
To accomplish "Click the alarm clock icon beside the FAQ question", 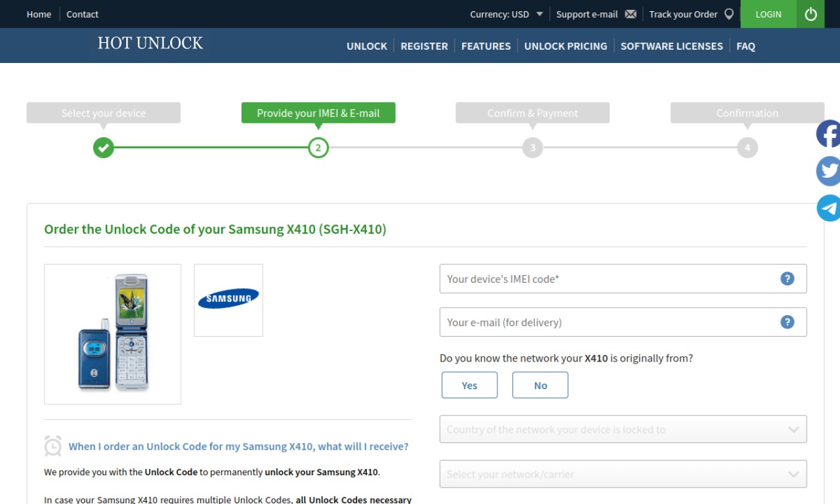I will [53, 446].
